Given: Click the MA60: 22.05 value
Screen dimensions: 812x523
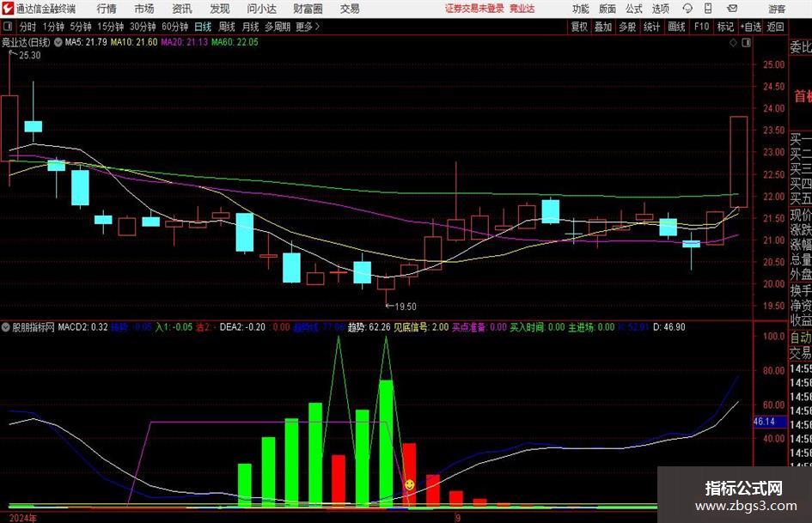Looking at the screenshot, I should pyautogui.click(x=235, y=42).
